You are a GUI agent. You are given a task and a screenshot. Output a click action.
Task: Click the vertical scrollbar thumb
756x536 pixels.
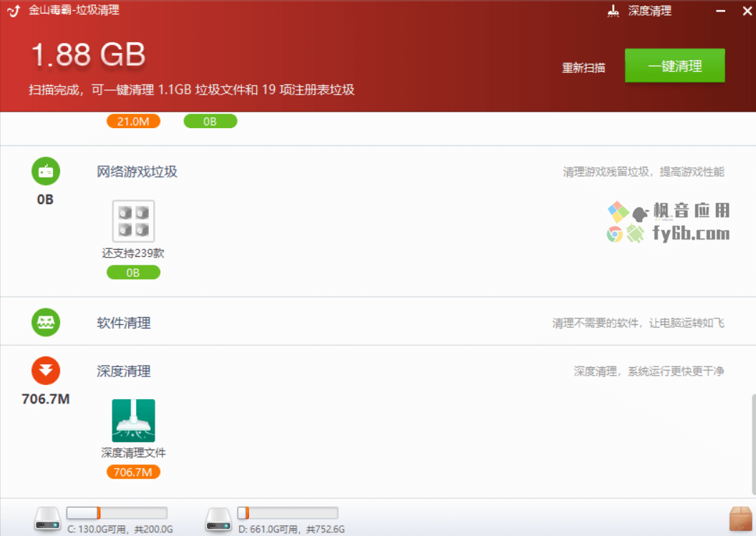753,444
